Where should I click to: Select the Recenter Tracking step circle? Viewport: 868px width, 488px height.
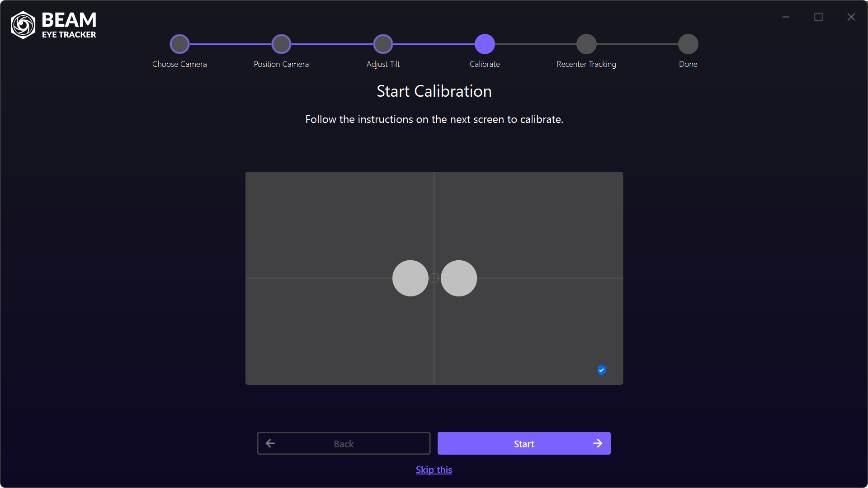(586, 44)
